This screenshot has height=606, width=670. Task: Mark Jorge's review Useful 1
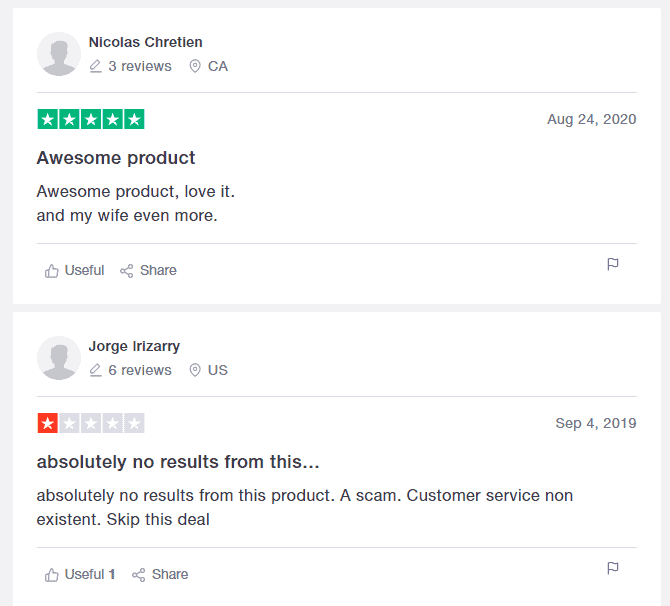point(80,574)
